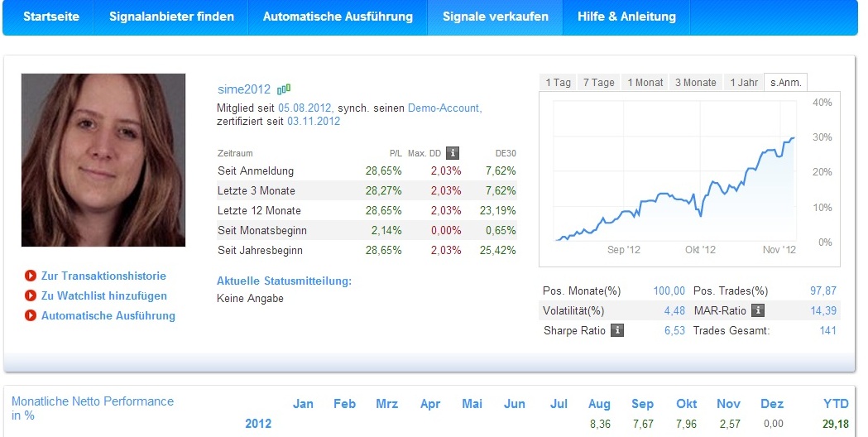Open the Startseite navigation tab
Image resolution: width=868 pixels, height=437 pixels.
51,17
